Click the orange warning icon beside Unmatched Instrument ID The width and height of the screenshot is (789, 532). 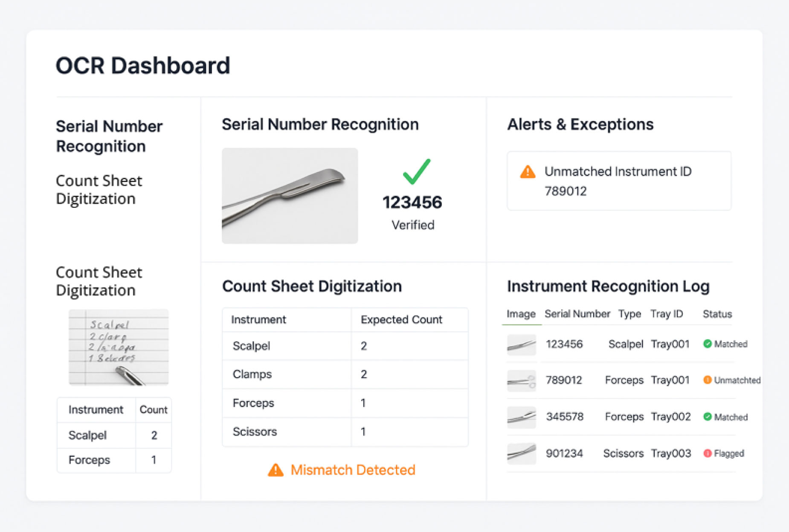click(528, 172)
